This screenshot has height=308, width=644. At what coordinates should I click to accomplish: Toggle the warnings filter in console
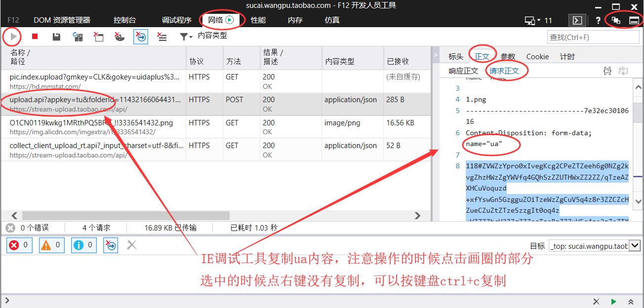[51, 245]
